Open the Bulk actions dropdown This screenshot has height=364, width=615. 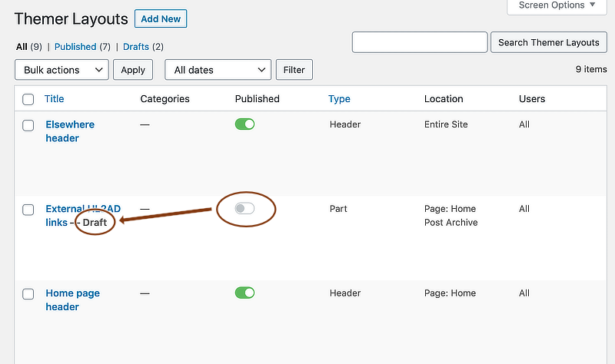(61, 70)
